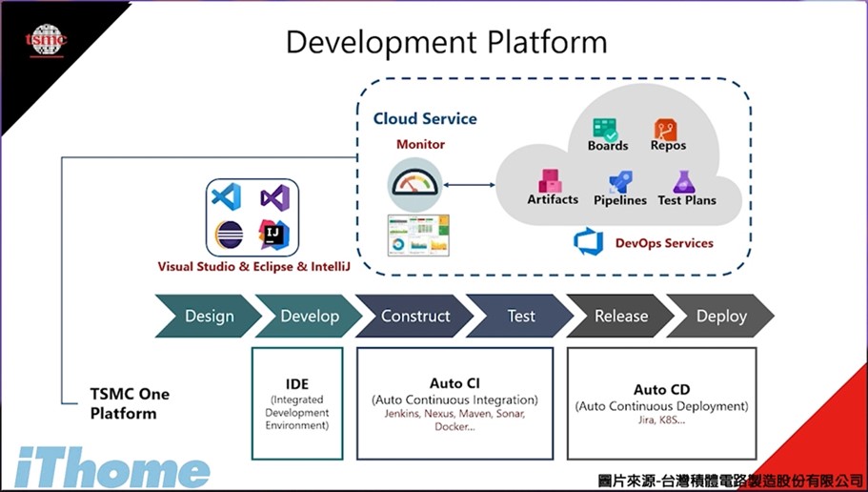Viewport: 868px width, 492px height.
Task: Click '(Auto Continuous Deployment)' subtitle
Action: 661,406
